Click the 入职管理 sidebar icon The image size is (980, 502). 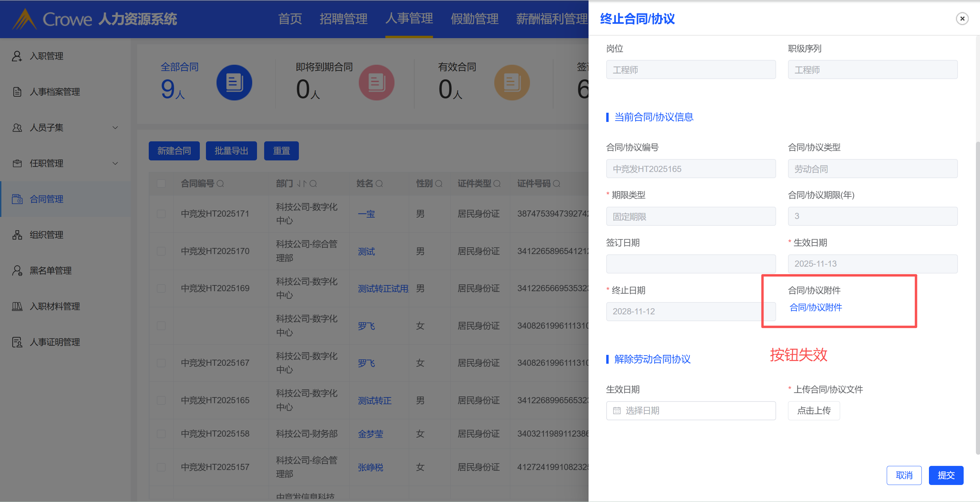click(17, 56)
